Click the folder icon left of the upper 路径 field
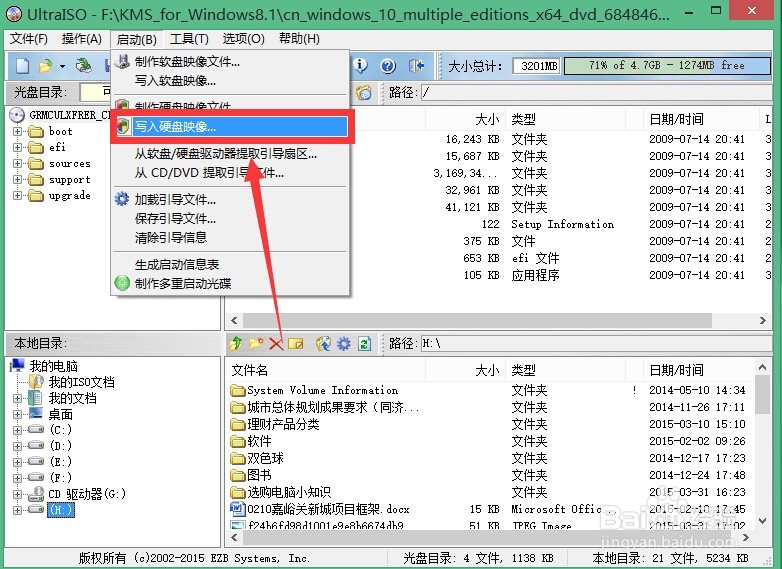Image resolution: width=782 pixels, height=569 pixels. (364, 92)
